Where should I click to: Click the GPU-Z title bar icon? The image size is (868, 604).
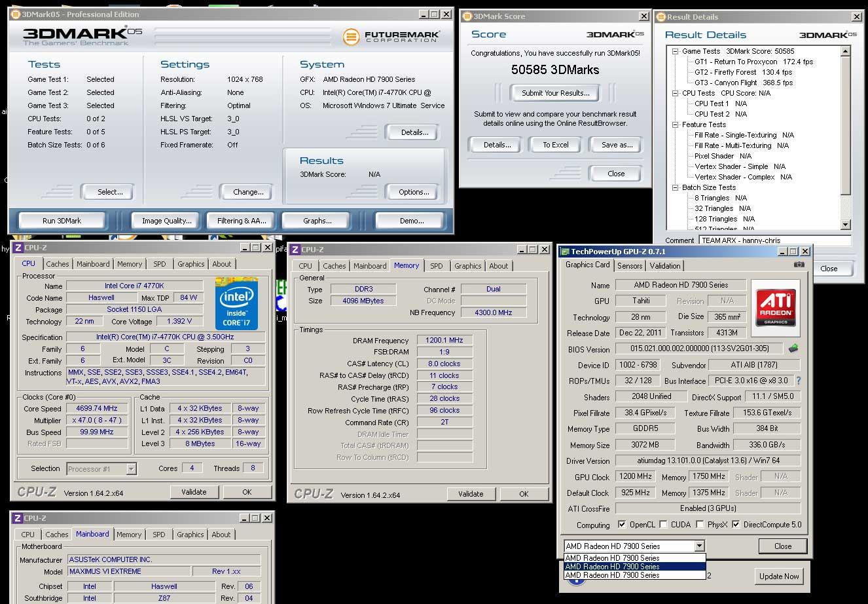(x=564, y=252)
